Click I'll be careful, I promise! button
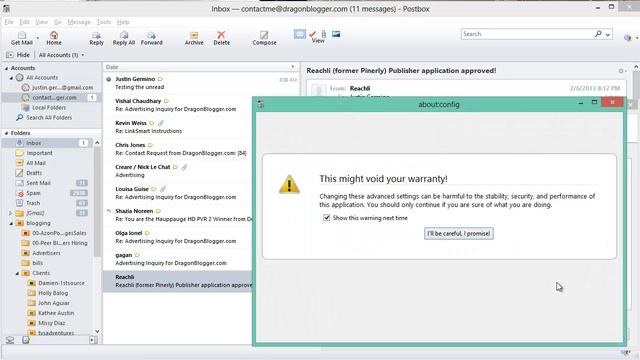Image resolution: width=640 pixels, height=360 pixels. [459, 233]
